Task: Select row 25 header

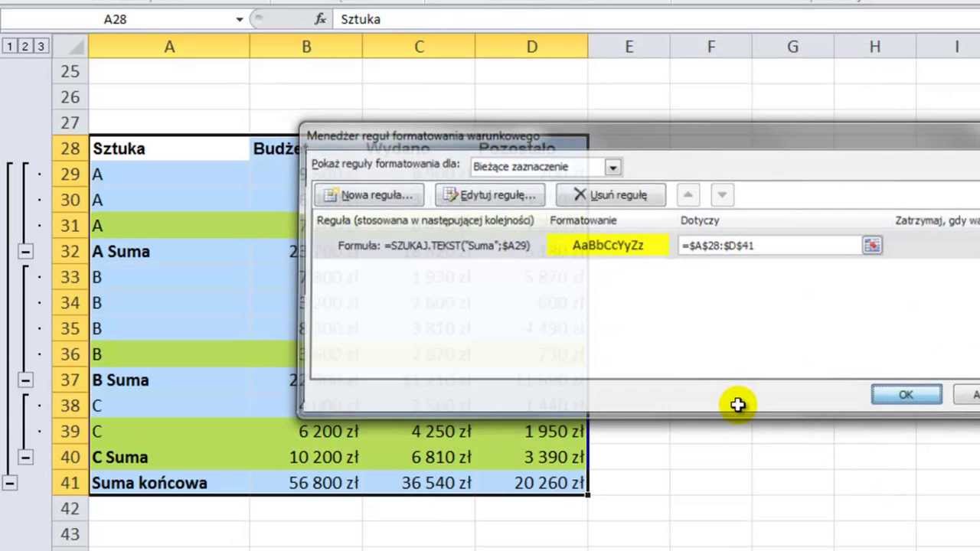Action: click(x=70, y=71)
